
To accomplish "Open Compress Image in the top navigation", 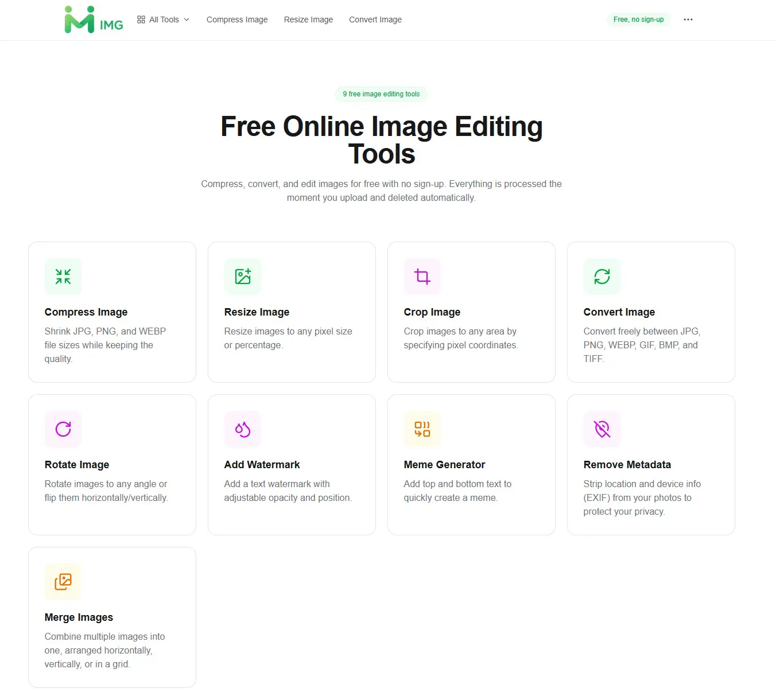I will point(237,20).
